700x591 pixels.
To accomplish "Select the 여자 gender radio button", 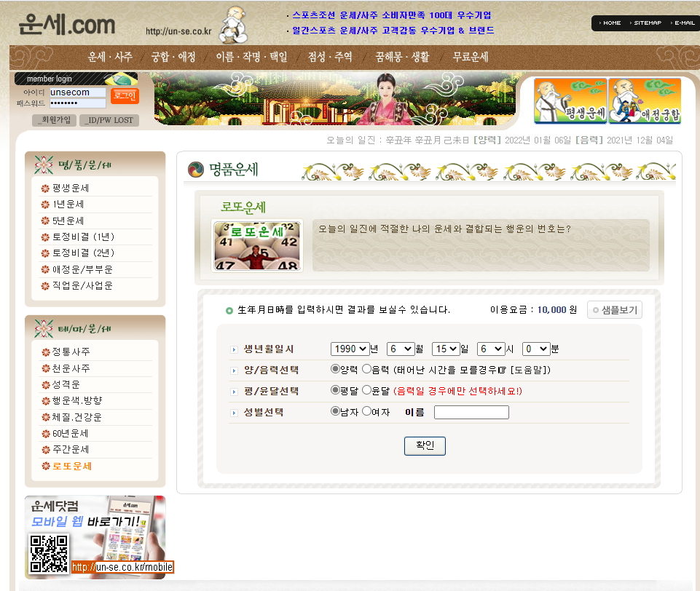I will point(366,412).
